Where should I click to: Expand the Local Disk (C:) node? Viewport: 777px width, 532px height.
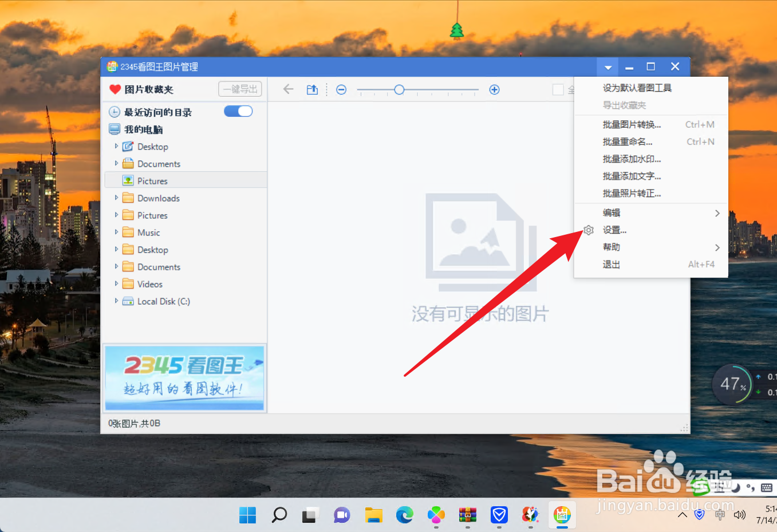116,301
